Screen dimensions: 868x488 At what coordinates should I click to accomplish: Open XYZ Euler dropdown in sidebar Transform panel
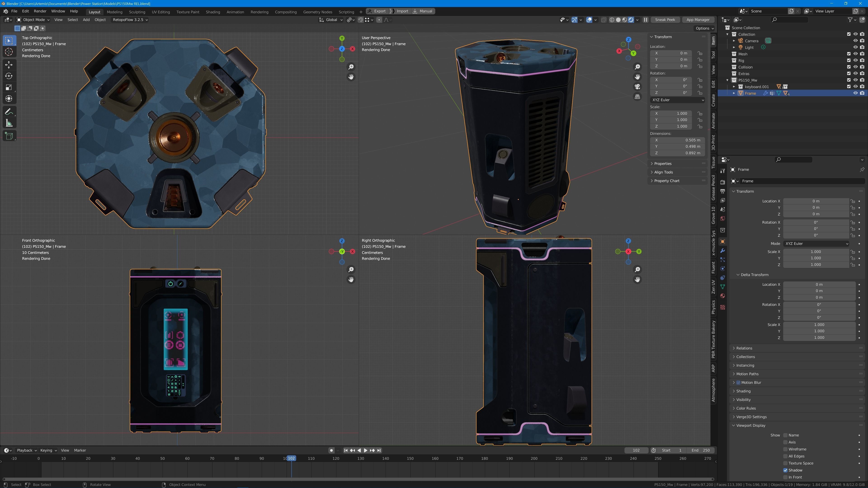coord(677,100)
